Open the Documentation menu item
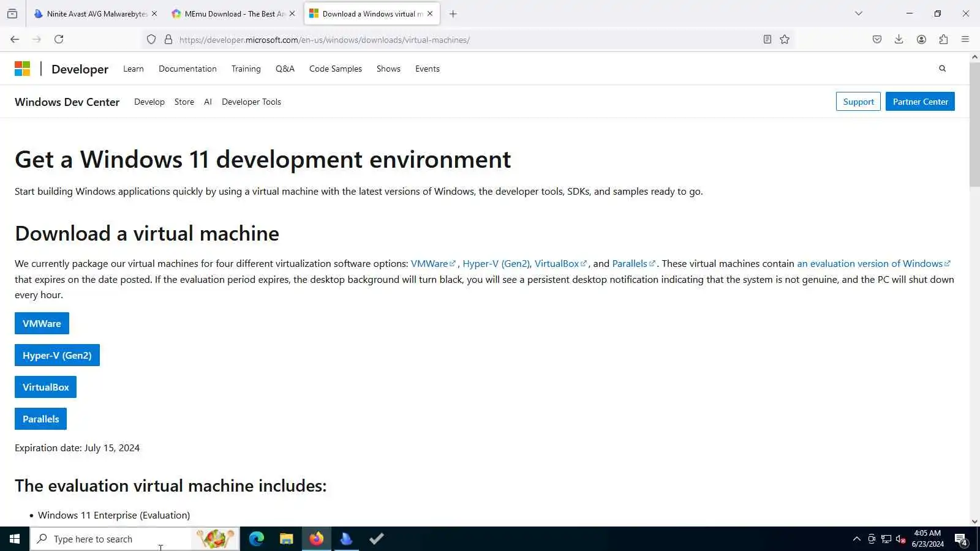The image size is (980, 551). 187,69
